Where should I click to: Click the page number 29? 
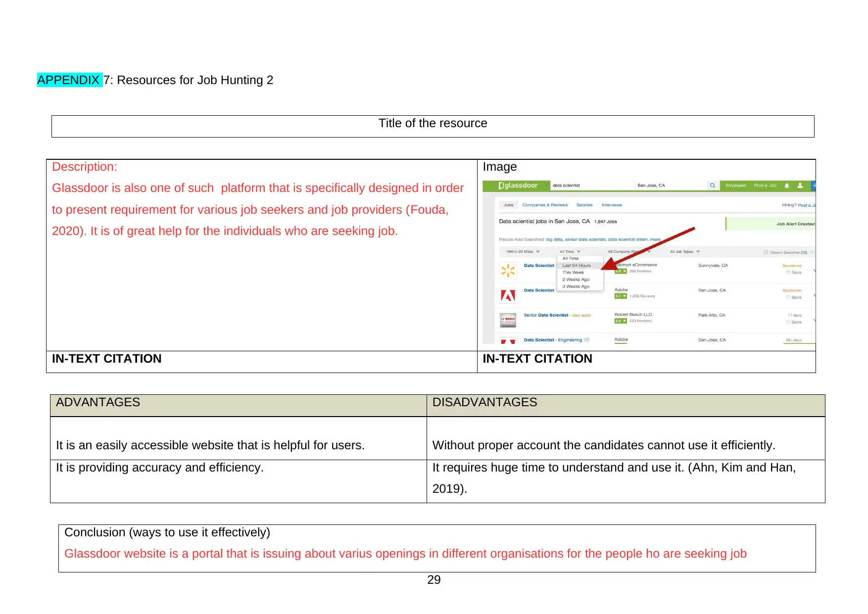pos(434,580)
